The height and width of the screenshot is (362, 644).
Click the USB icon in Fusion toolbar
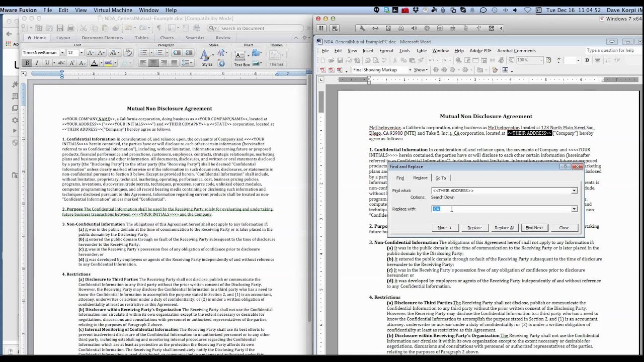tap(479, 28)
